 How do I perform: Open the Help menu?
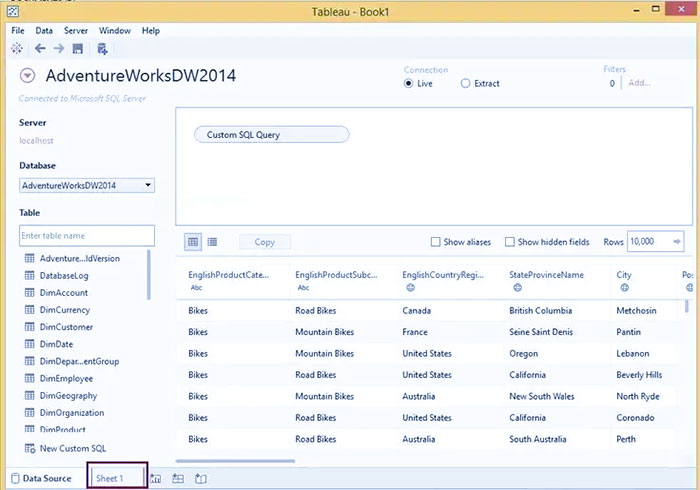(x=151, y=31)
